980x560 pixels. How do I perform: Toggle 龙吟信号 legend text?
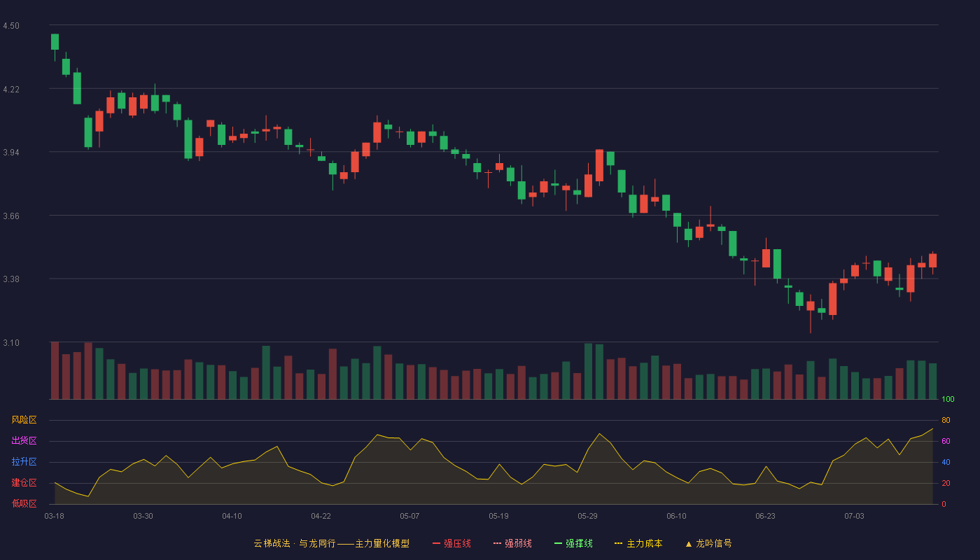tap(714, 543)
